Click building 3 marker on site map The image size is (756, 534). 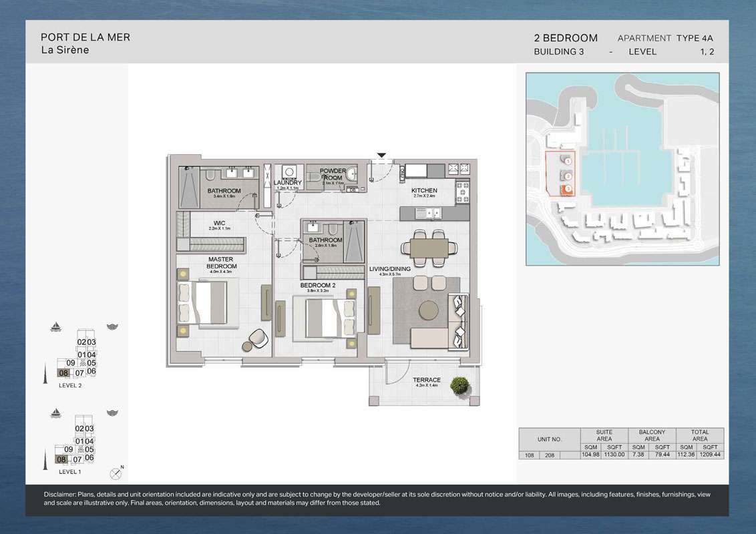pyautogui.click(x=567, y=189)
